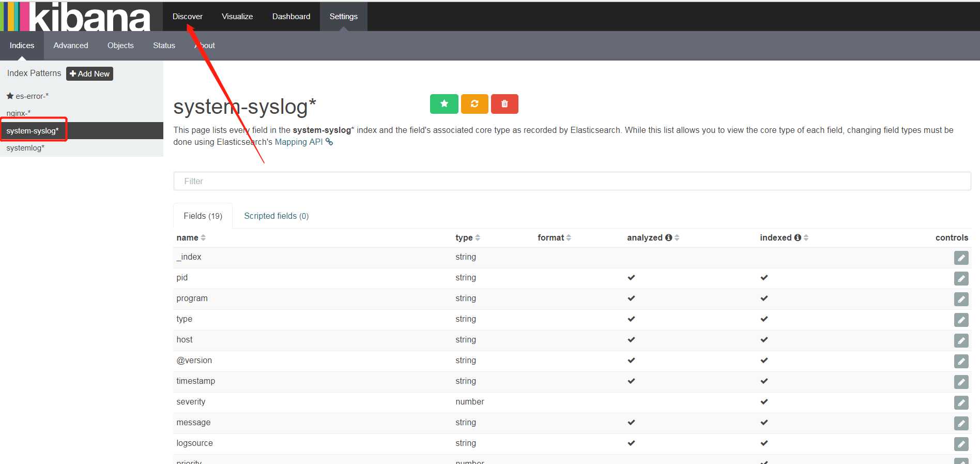Click the 'host' field name
This screenshot has height=464, width=980.
tap(184, 339)
